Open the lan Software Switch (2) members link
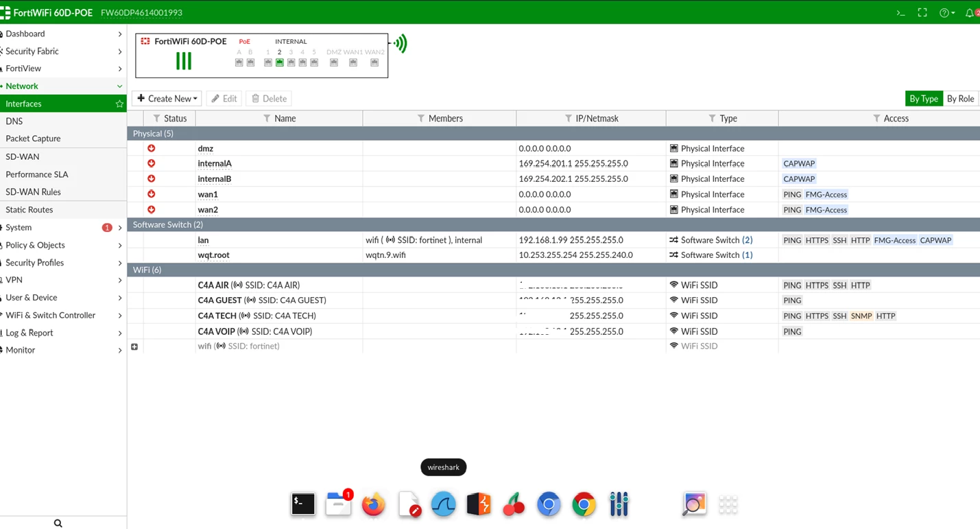Viewport: 980px width, 529px height. (747, 240)
